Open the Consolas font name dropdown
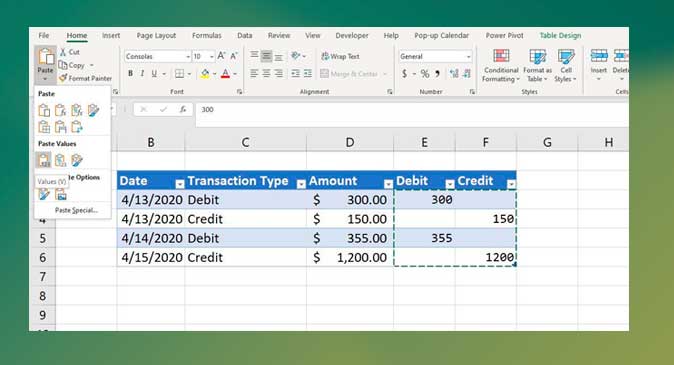 (188, 56)
